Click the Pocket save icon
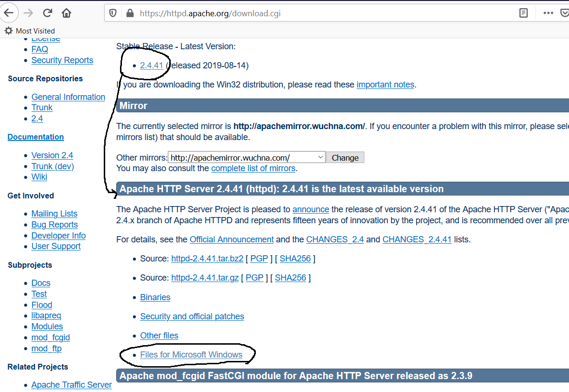 [564, 13]
